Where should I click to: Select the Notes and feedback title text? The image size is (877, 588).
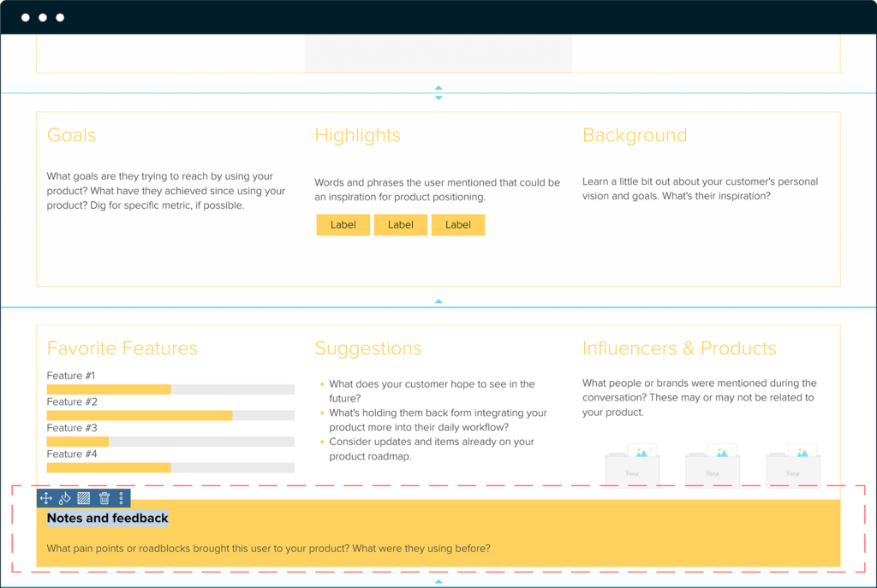pyautogui.click(x=106, y=518)
